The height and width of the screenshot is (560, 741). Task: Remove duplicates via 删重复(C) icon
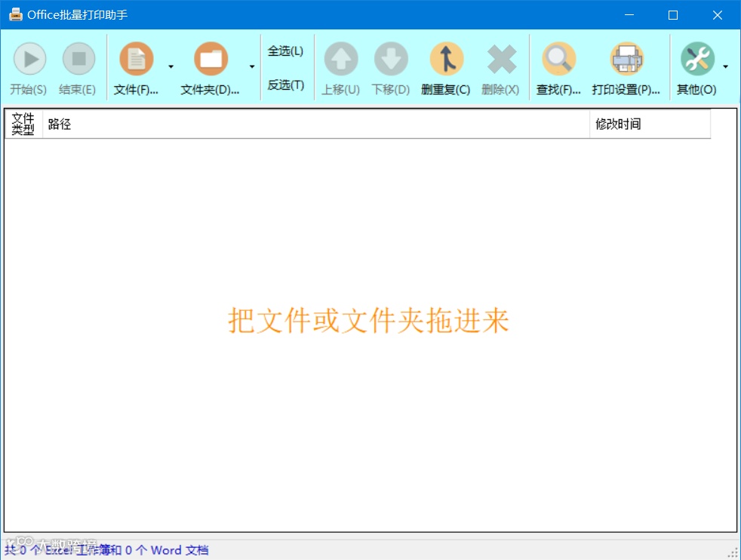[x=446, y=59]
